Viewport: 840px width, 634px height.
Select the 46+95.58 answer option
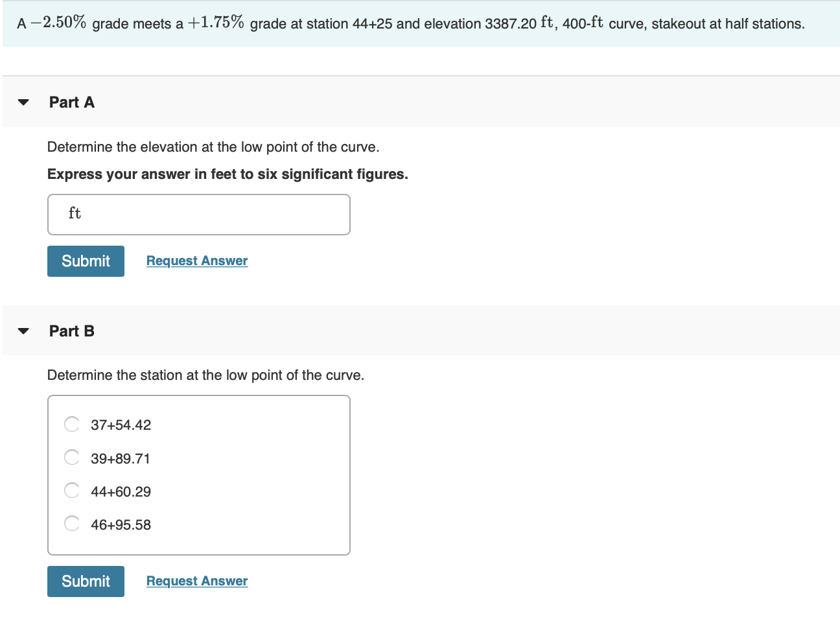click(x=71, y=523)
